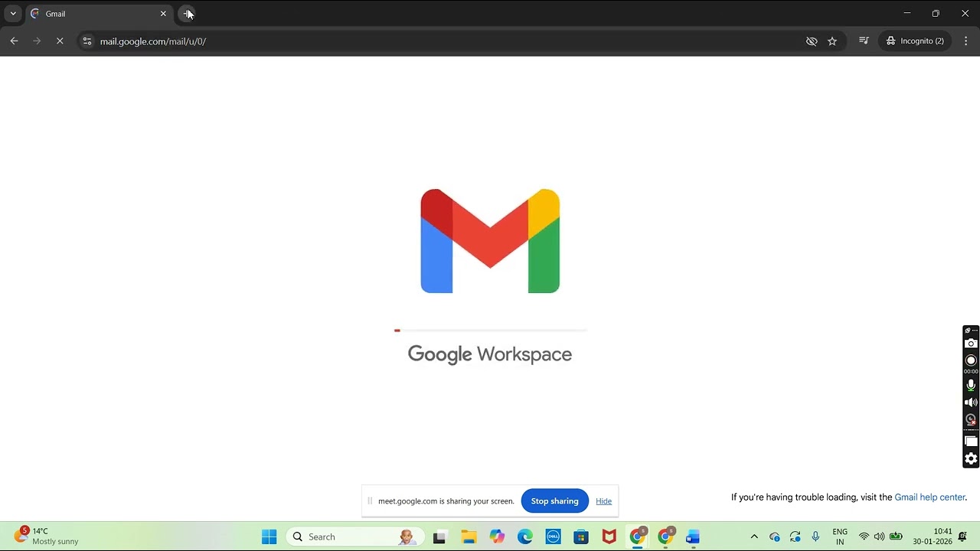Open the third-party cookies blocked eye icon
This screenshot has width=980, height=551.
pyautogui.click(x=812, y=41)
